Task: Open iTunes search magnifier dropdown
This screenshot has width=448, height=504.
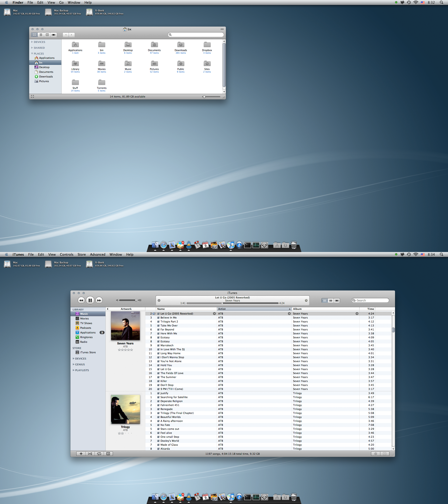Action: (354, 300)
